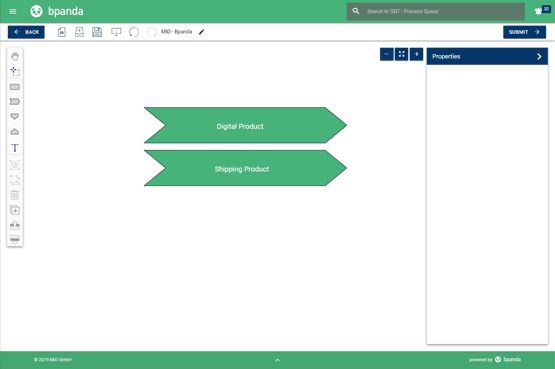Select the hand pan tool
The image size is (555, 369).
(15, 56)
